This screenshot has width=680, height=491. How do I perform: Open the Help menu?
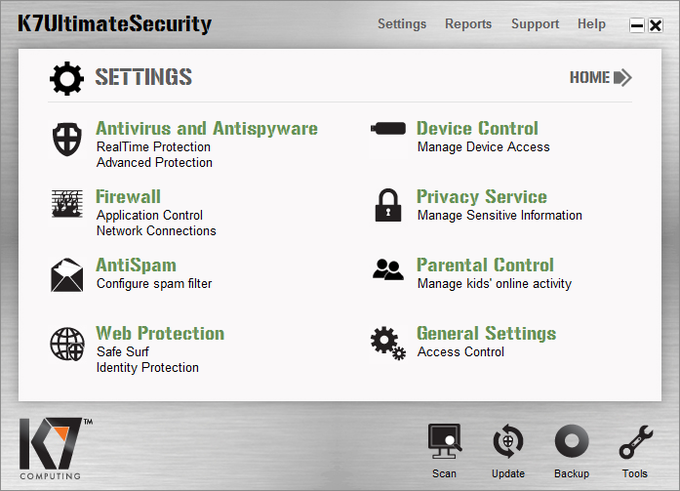pyautogui.click(x=591, y=24)
